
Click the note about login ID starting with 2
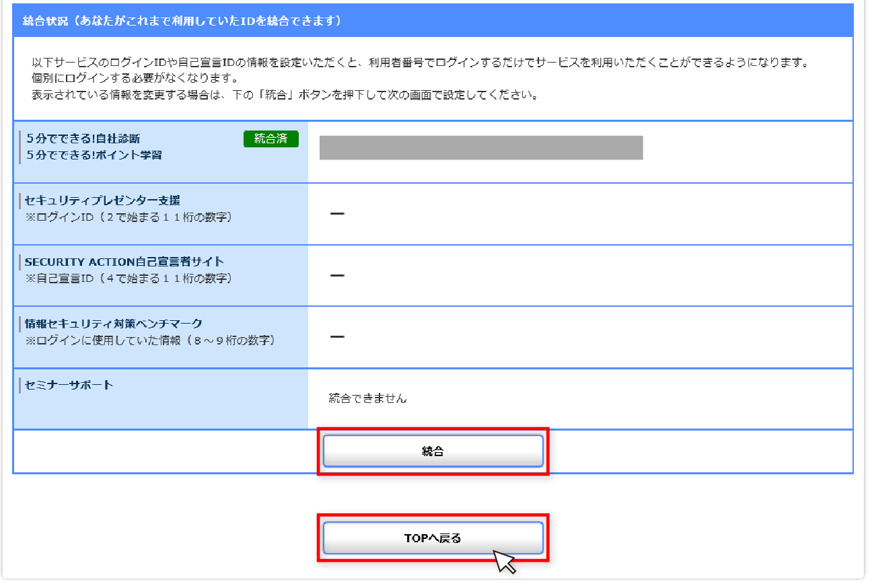tap(128, 217)
